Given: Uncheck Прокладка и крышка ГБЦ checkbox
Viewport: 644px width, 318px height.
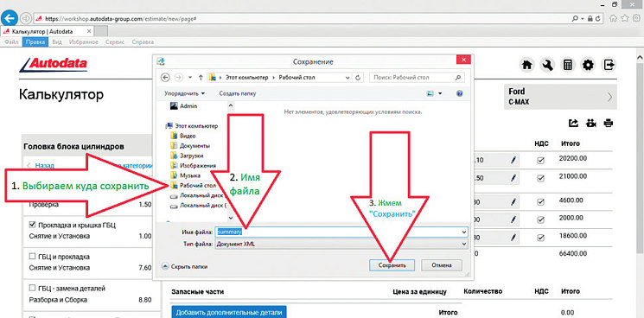Looking at the screenshot, I should [x=33, y=225].
